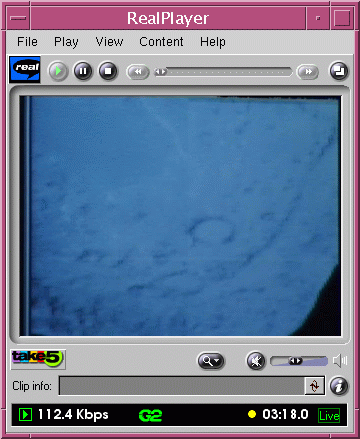Click the volume slider handle
Screen dimensions: 360x439
point(295,361)
